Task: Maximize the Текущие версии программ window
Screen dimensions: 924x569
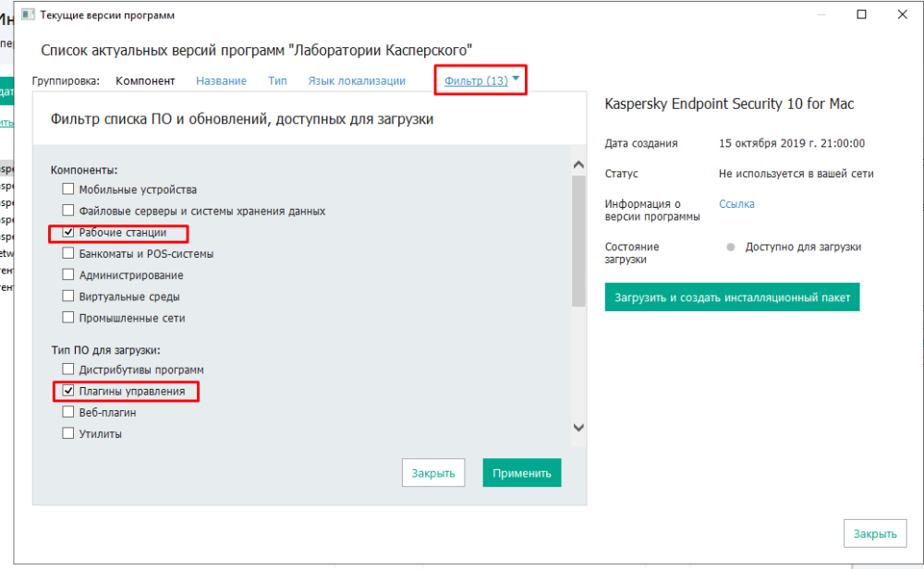Action: tap(861, 15)
